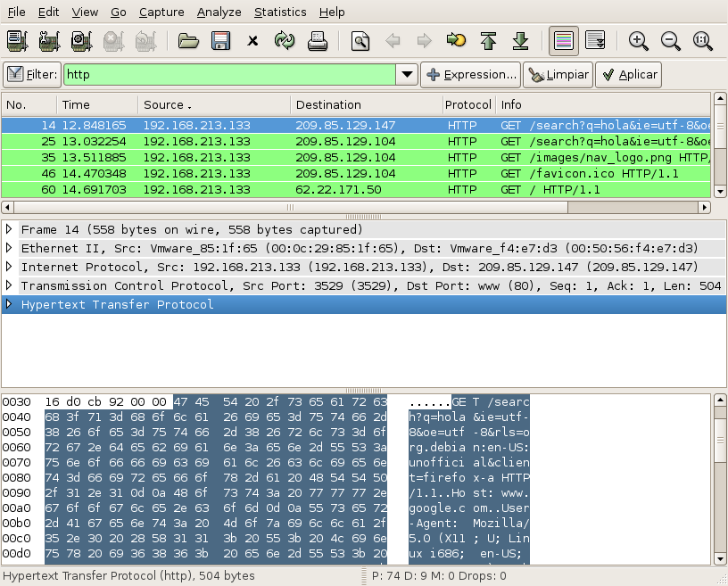The height and width of the screenshot is (586, 728).
Task: Open the filter history dropdown arrow
Action: (x=407, y=74)
